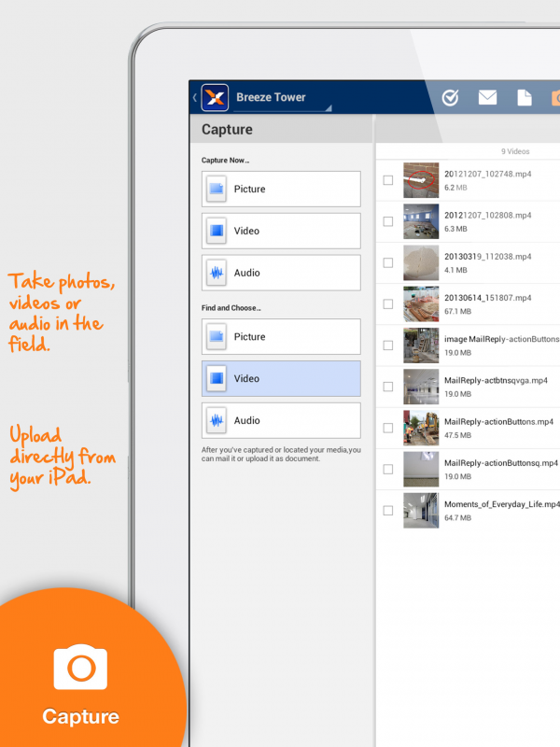Screen dimensions: 560x747
Task: Click picture icon under Find and Choose
Action: (217, 337)
